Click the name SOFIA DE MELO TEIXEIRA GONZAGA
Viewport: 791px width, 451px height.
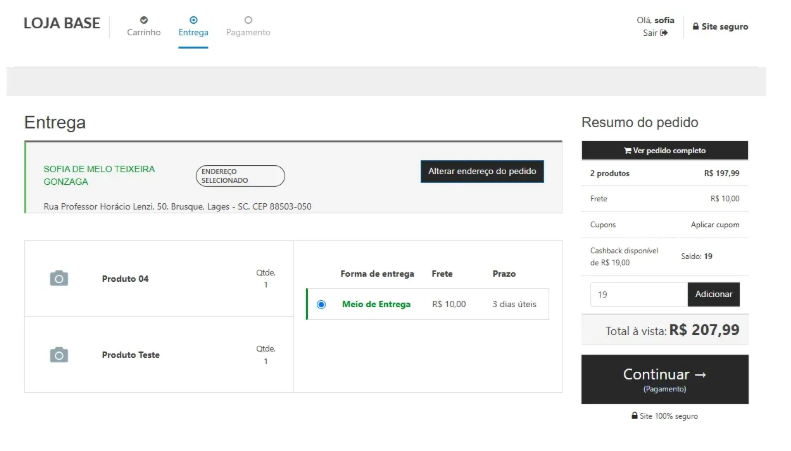pos(99,175)
